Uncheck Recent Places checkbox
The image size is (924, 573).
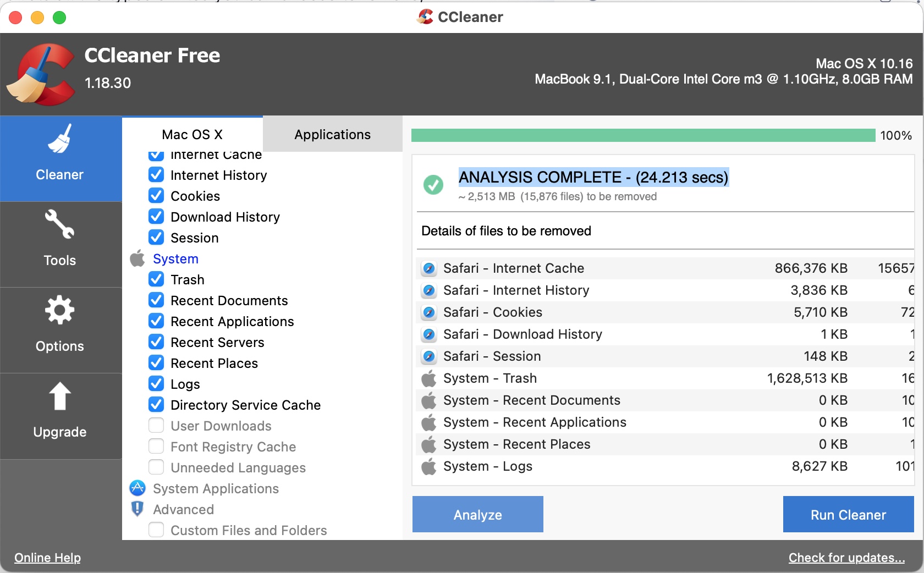pyautogui.click(x=156, y=363)
